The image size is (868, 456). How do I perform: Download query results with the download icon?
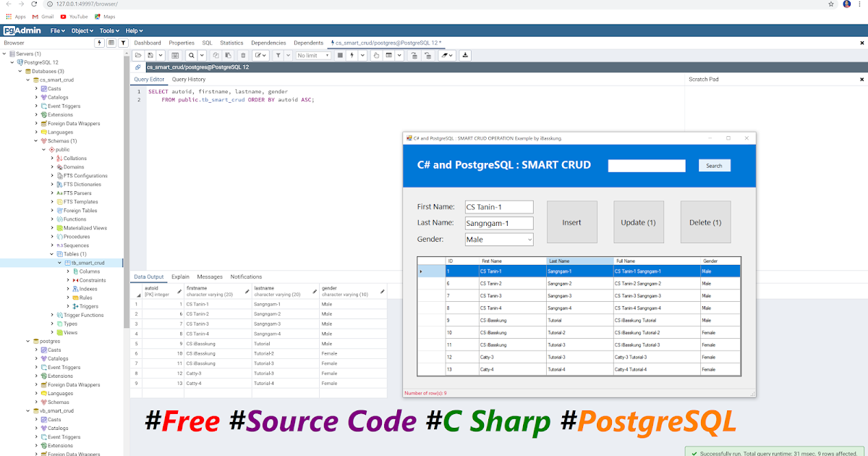(466, 55)
